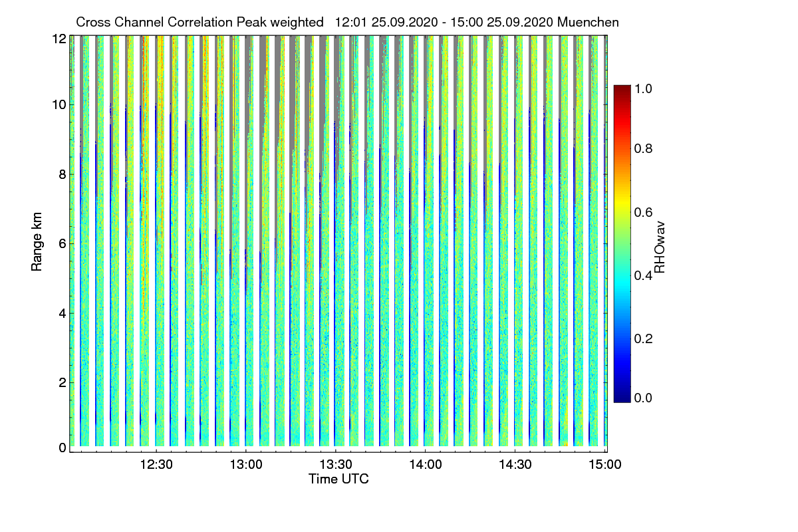Click the range tick label '0' on the y-axis
The image size is (798, 532).
[x=63, y=448]
